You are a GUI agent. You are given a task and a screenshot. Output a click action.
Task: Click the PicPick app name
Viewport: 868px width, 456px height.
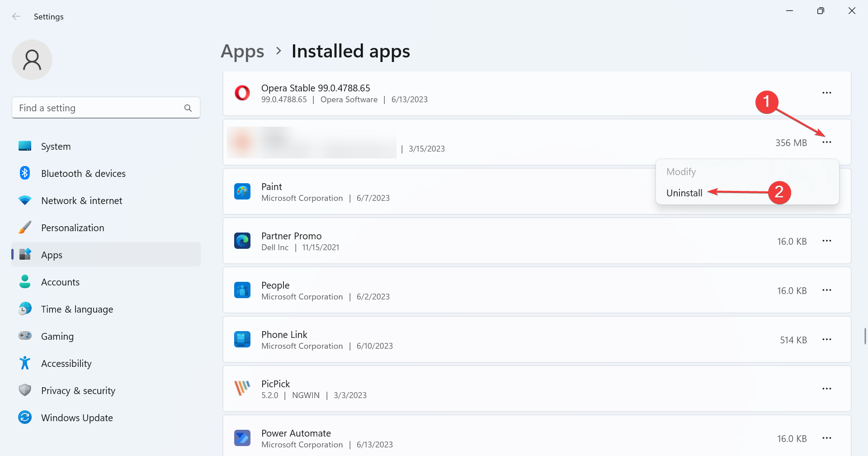click(x=275, y=384)
